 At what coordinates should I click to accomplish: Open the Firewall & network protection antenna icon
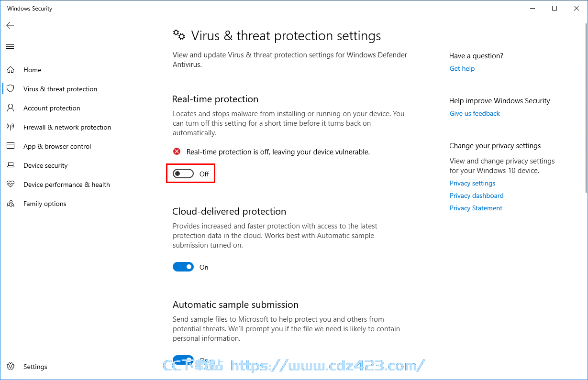(x=11, y=127)
